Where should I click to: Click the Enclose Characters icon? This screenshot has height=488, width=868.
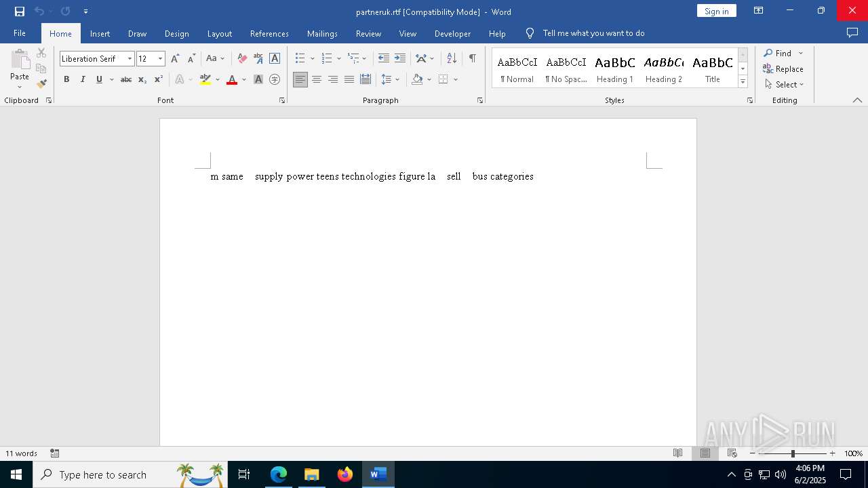[275, 79]
